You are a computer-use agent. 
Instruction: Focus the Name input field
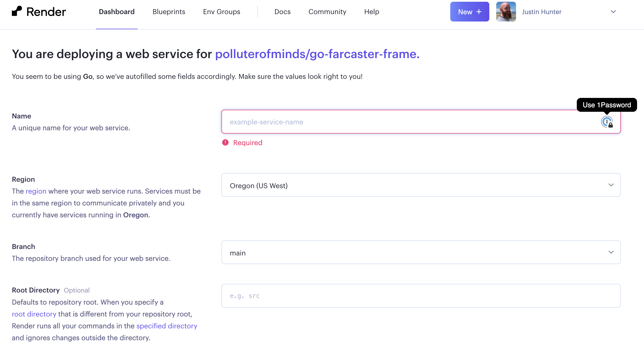(421, 122)
